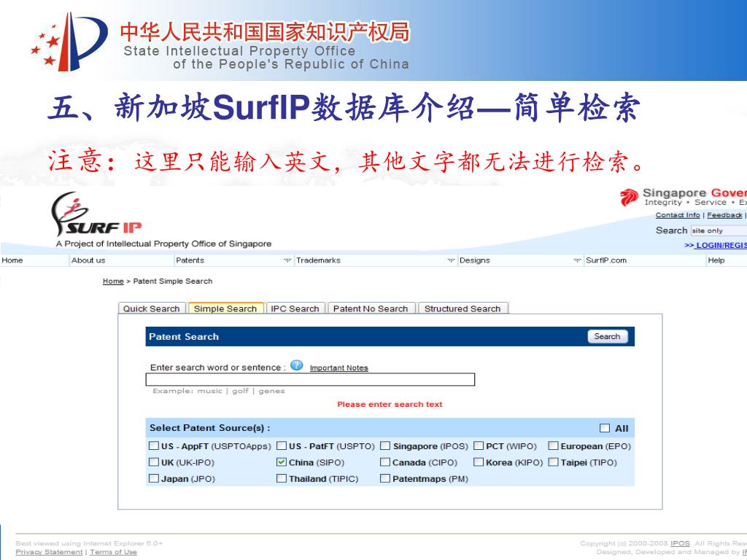Open the SurfIP.com menu item
This screenshot has width=747, height=560.
click(x=606, y=260)
